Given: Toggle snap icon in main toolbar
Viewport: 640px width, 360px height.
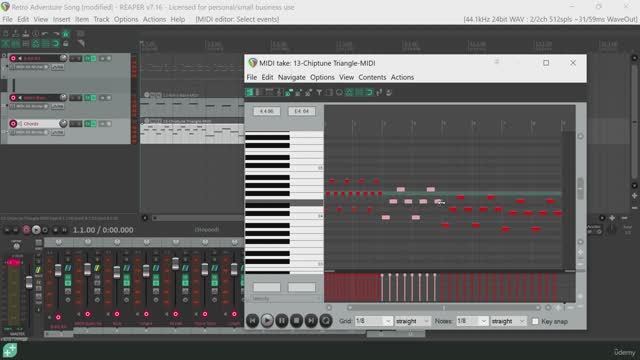Looking at the screenshot, I should coord(56,44).
